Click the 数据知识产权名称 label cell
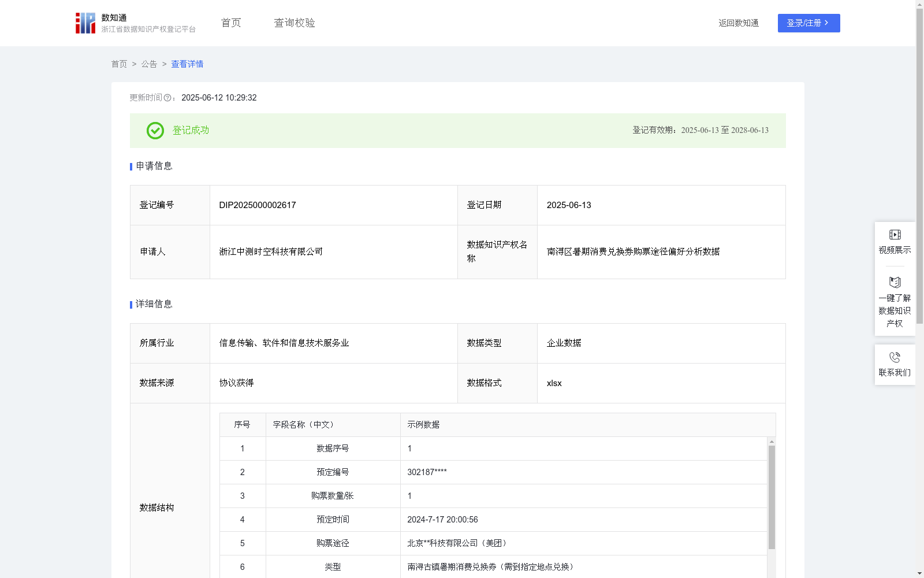Viewport: 924px width, 578px height. [x=497, y=252]
